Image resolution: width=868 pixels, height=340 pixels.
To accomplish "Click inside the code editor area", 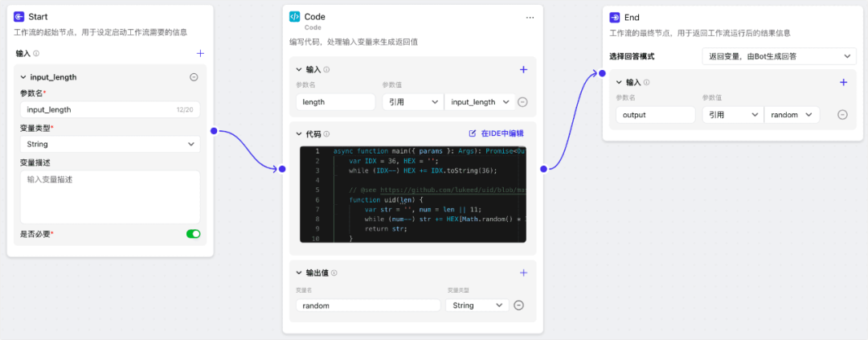I will 413,195.
